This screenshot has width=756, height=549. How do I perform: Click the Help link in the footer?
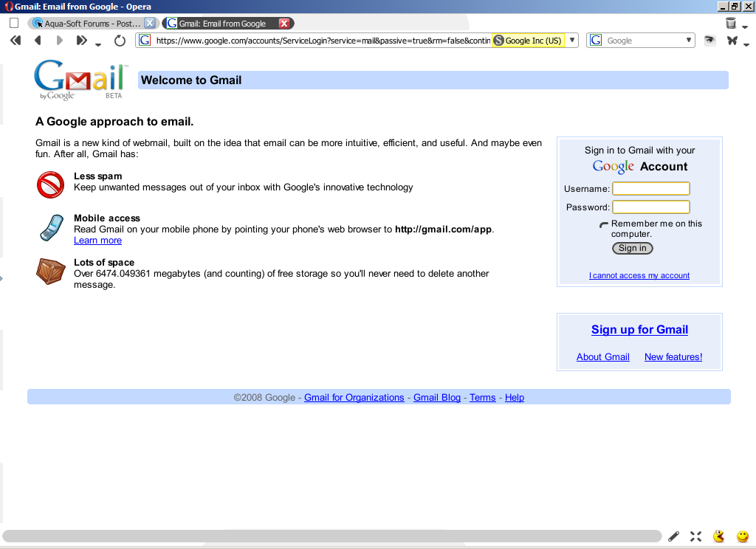515,397
